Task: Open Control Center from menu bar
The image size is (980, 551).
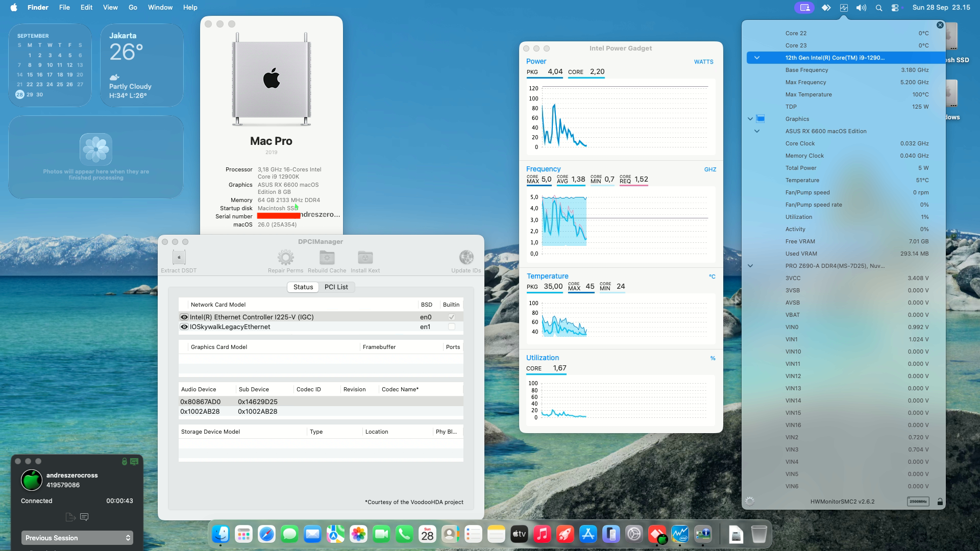Action: pyautogui.click(x=895, y=8)
